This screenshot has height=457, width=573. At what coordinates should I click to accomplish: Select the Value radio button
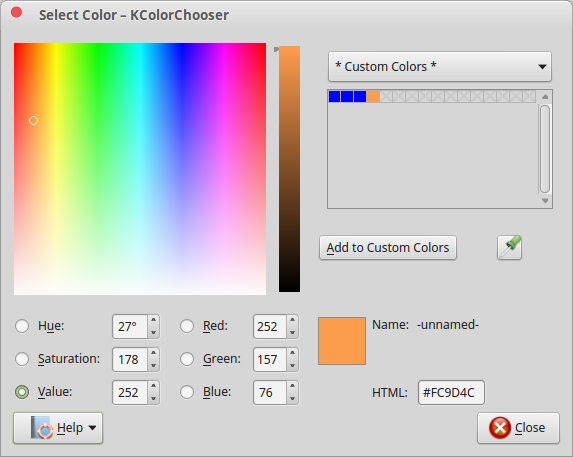click(x=22, y=392)
